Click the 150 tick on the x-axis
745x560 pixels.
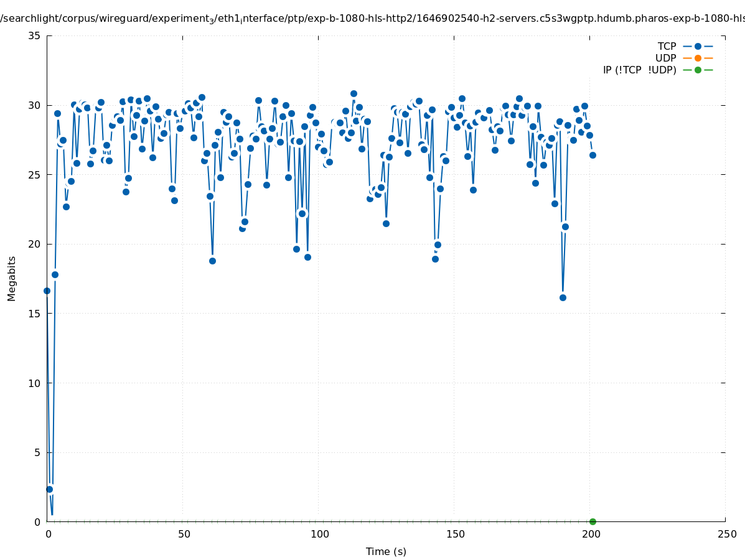455,534
